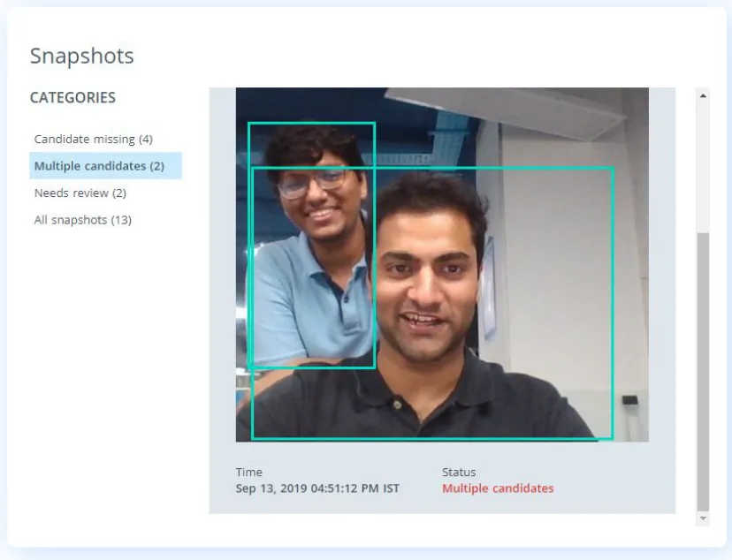Click the Status label

tap(459, 472)
